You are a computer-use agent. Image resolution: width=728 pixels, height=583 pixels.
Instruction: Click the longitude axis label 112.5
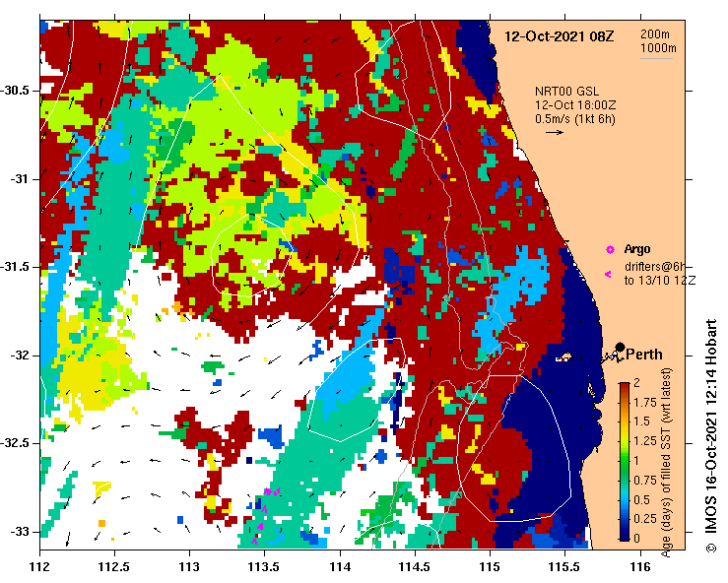coord(114,567)
